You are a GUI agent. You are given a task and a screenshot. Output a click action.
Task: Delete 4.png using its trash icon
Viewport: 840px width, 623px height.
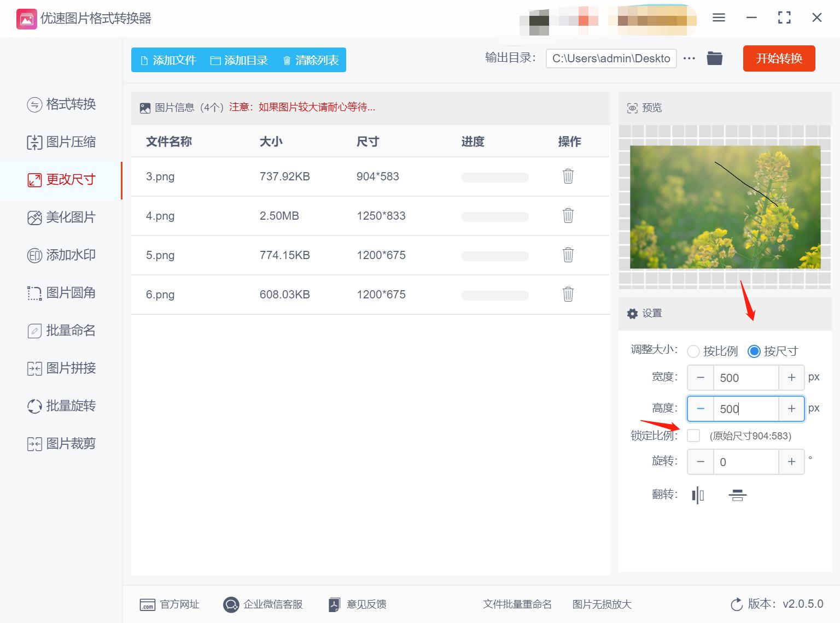click(x=568, y=216)
